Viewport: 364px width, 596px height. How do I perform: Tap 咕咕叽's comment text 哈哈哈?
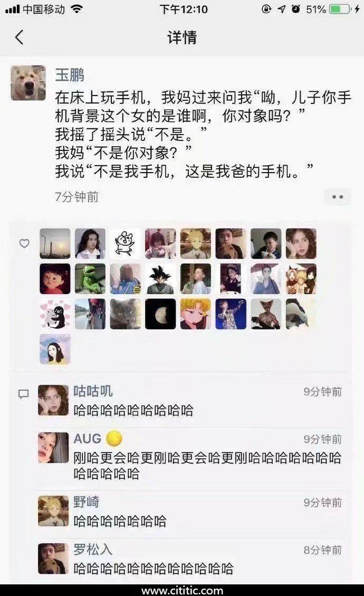[x=133, y=411]
